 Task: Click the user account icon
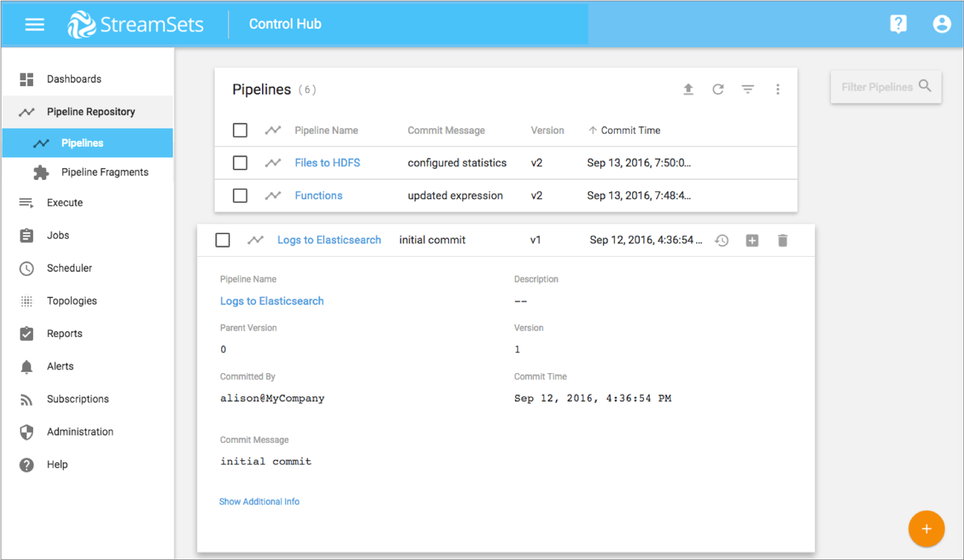point(941,24)
